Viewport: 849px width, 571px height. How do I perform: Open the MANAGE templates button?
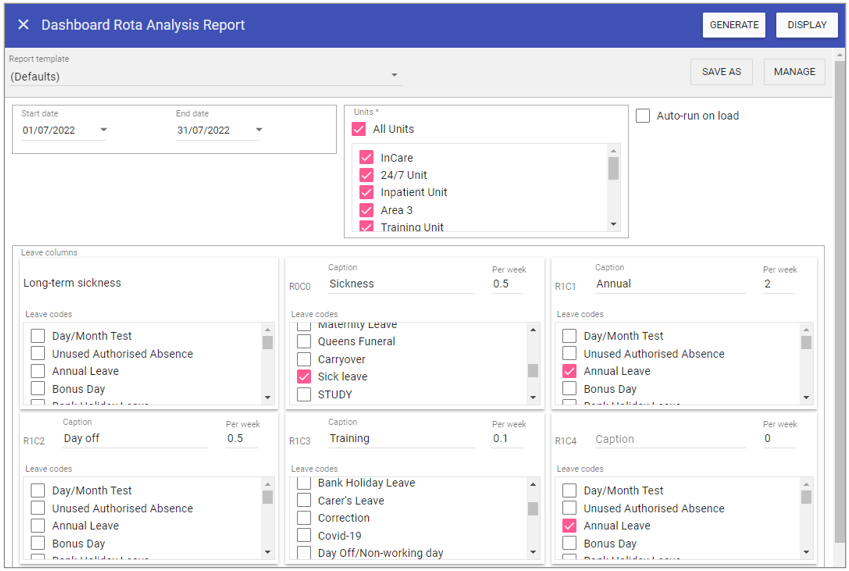tap(794, 72)
